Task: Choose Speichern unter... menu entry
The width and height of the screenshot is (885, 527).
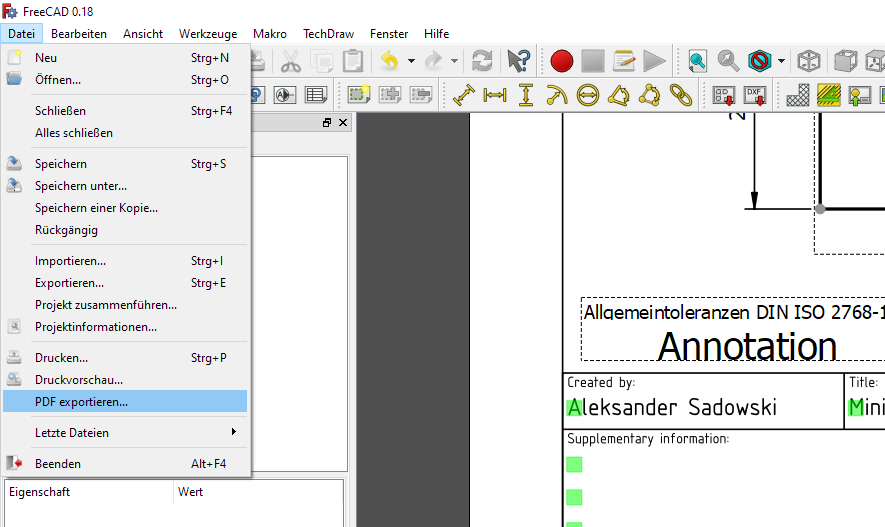Action: (x=125, y=186)
